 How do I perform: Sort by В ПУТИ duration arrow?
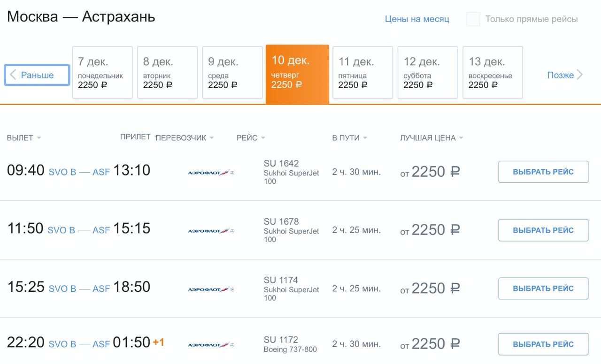[365, 138]
